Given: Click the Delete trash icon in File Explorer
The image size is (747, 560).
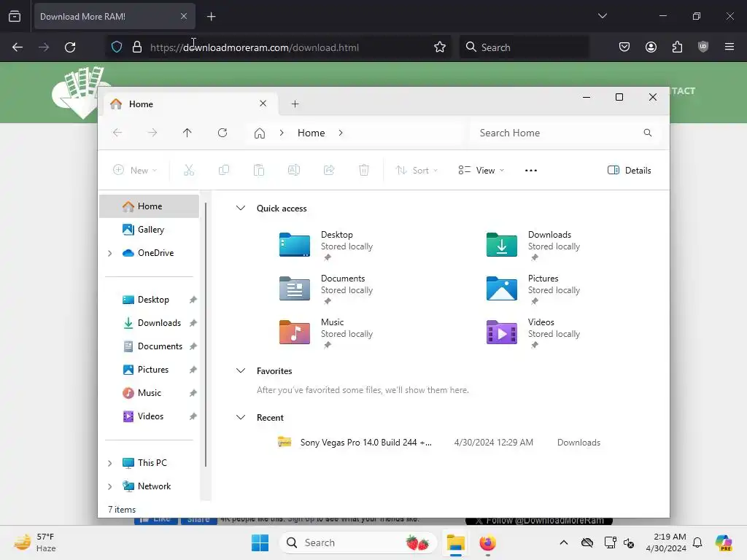Looking at the screenshot, I should click(x=364, y=170).
